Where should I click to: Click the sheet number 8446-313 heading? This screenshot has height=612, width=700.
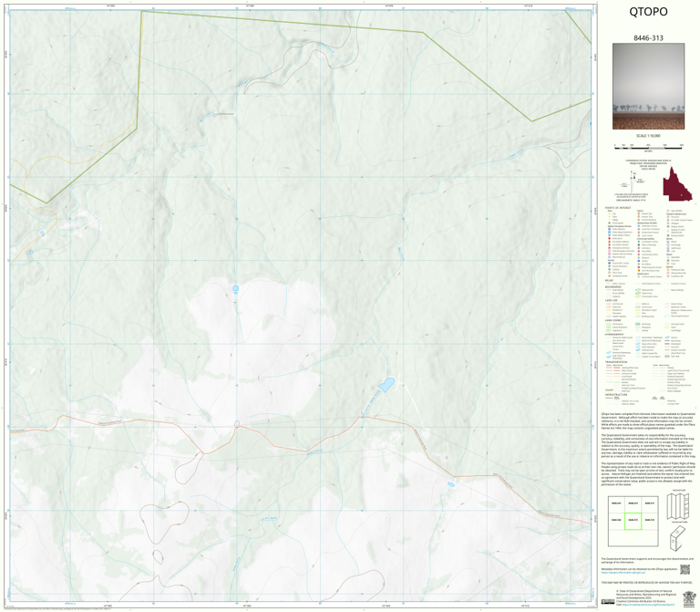tap(648, 38)
